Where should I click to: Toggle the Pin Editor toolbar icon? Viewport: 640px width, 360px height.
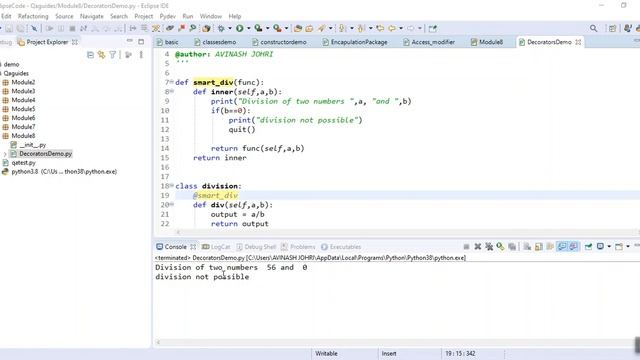[x=433, y=28]
